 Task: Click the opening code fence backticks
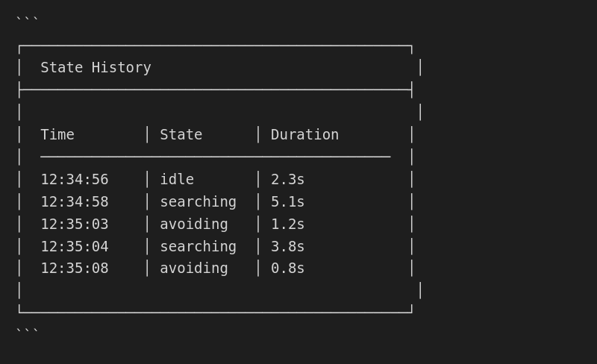tap(27, 20)
